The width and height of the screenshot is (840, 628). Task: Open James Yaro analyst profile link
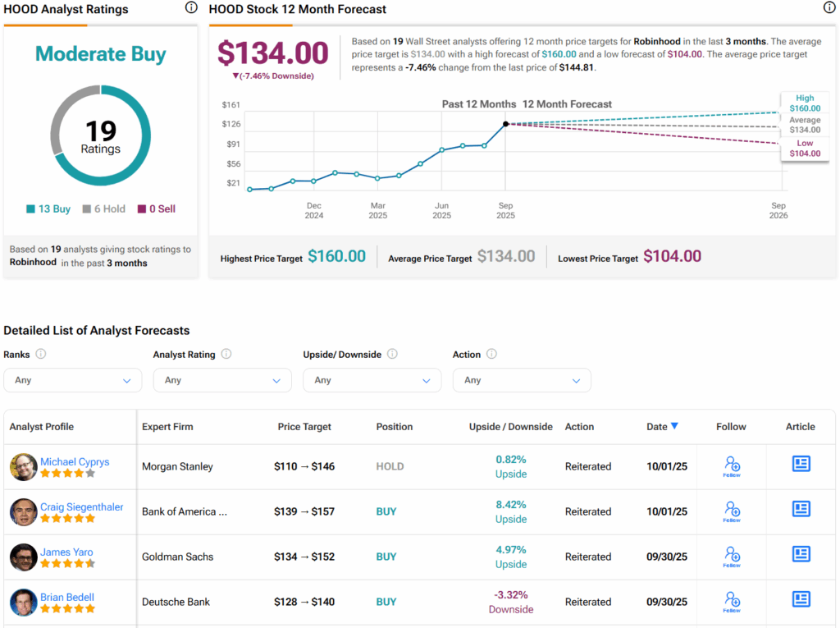66,552
